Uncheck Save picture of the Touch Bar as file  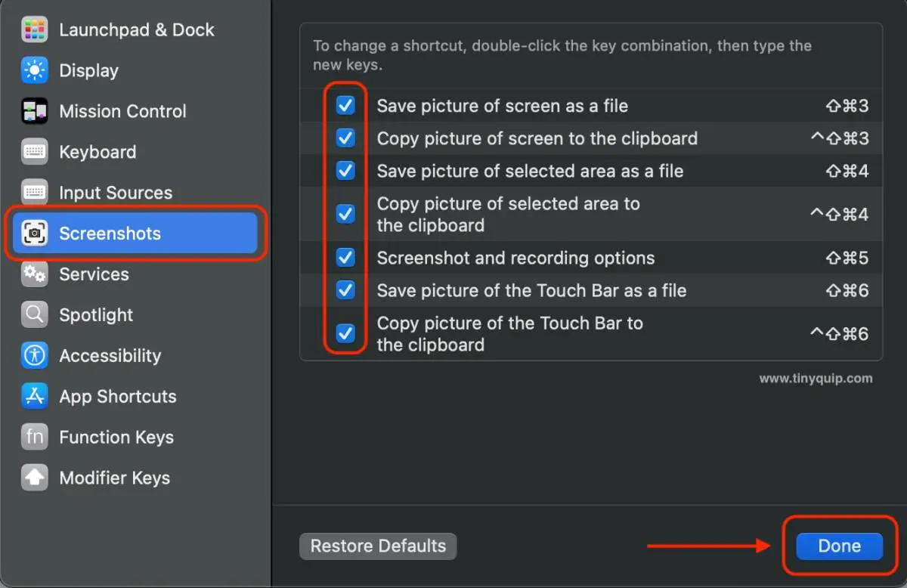point(345,290)
